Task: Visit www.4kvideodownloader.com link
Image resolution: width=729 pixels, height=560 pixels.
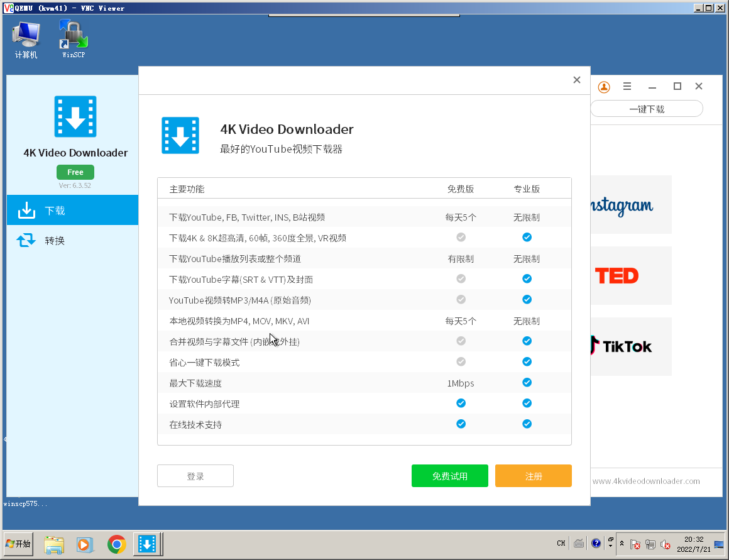Action: pyautogui.click(x=646, y=481)
